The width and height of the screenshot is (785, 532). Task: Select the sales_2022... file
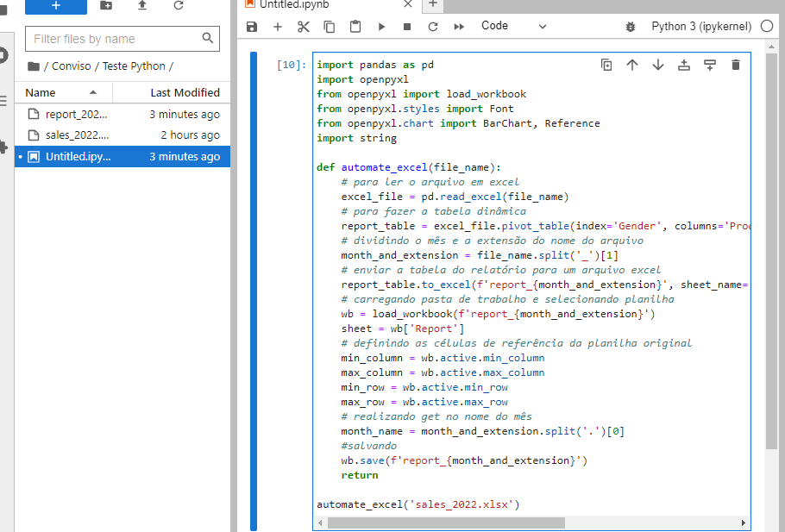click(122, 135)
